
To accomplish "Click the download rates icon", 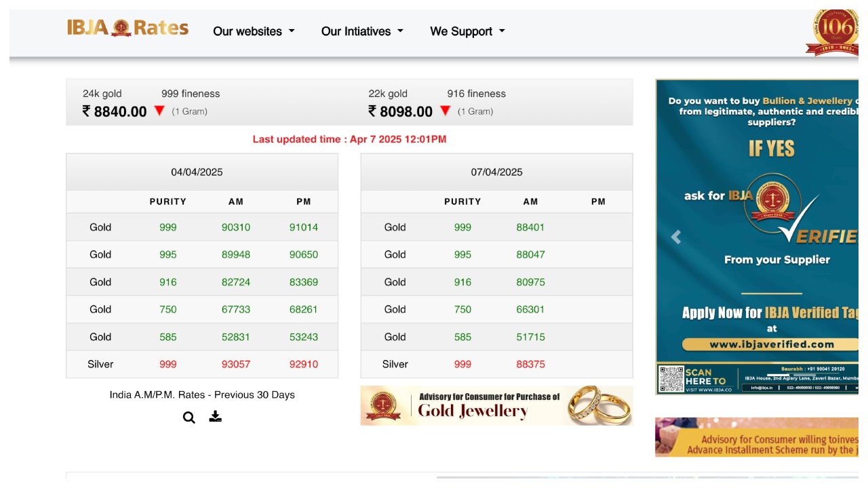I will pos(215,416).
